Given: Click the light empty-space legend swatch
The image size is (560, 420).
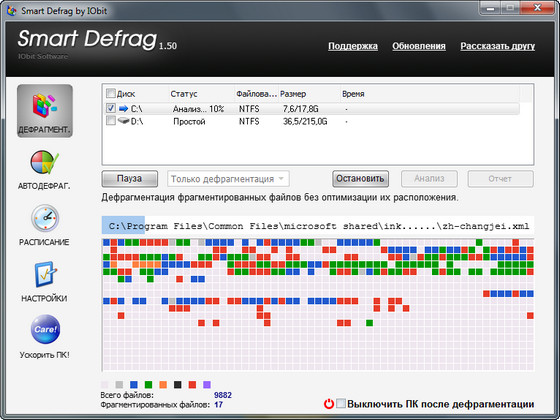Looking at the screenshot, I should tap(105, 385).
